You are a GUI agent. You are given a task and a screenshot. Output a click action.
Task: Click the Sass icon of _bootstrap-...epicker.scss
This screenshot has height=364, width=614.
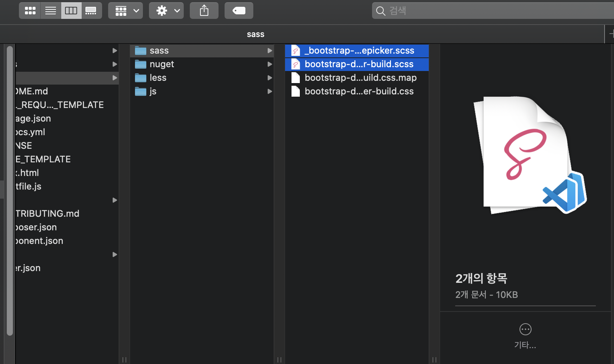(x=296, y=51)
